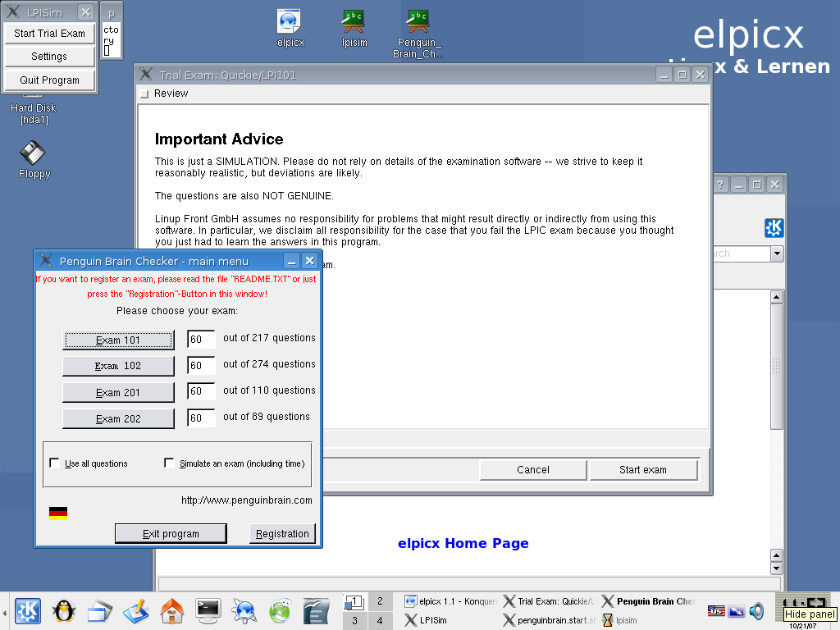Switch to elpicx 1.1 - Konqueror taskbar entry

[x=451, y=601]
